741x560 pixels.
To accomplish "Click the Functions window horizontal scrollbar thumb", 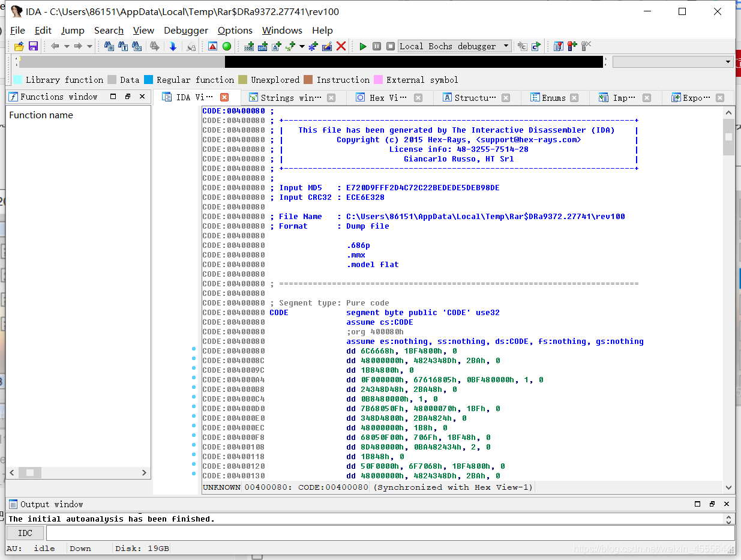I will click(x=29, y=472).
